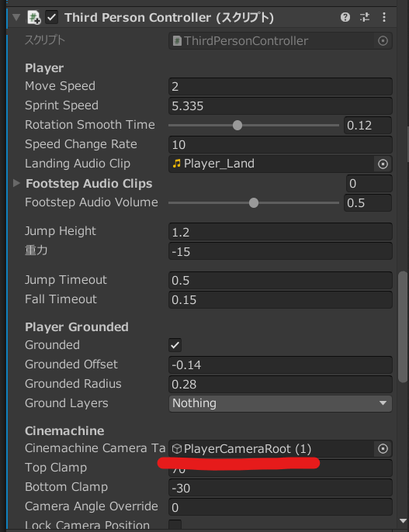The width and height of the screenshot is (409, 532).
Task: Click the 重力 label
Action: tap(36, 250)
